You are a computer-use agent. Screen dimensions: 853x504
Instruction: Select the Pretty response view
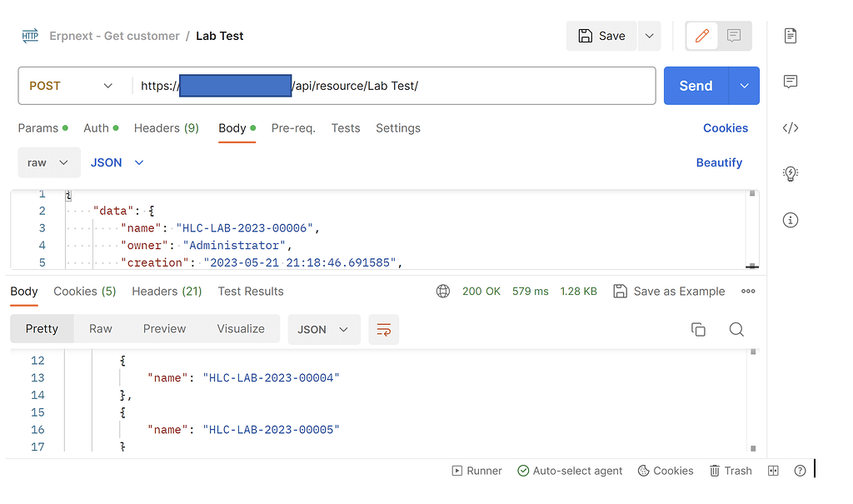point(42,329)
